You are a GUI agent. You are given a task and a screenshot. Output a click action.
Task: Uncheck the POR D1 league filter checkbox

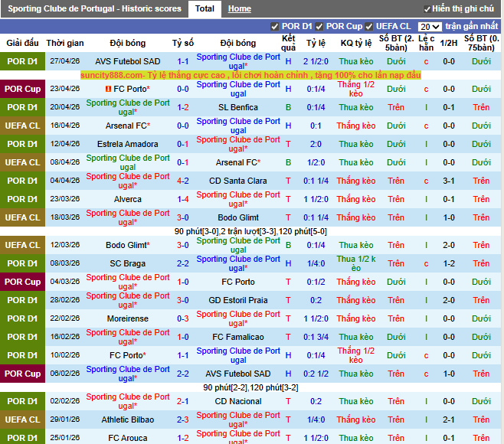pyautogui.click(x=275, y=27)
